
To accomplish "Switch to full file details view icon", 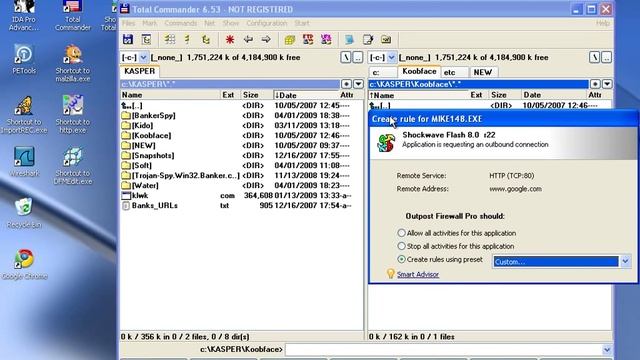I will (187, 39).
